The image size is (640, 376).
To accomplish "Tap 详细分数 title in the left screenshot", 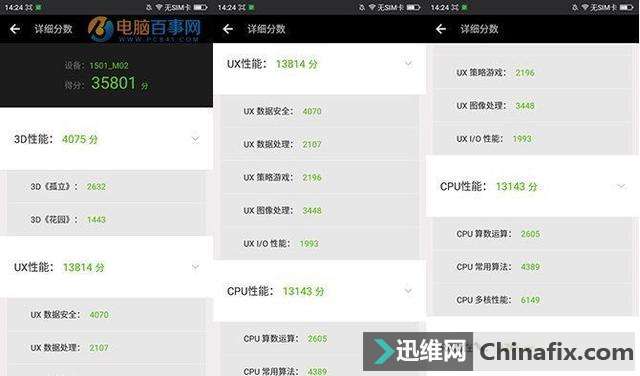I will pos(53,29).
